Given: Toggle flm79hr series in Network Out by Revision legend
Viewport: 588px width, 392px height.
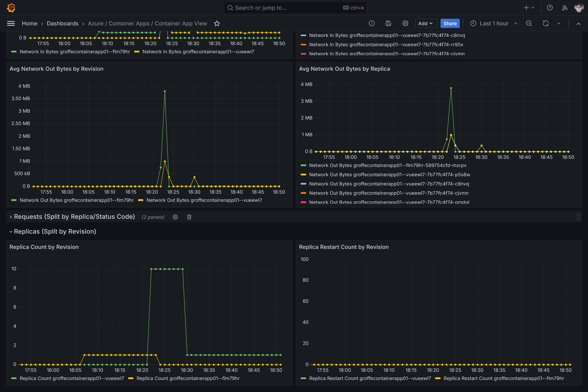Looking at the screenshot, I should (x=77, y=200).
